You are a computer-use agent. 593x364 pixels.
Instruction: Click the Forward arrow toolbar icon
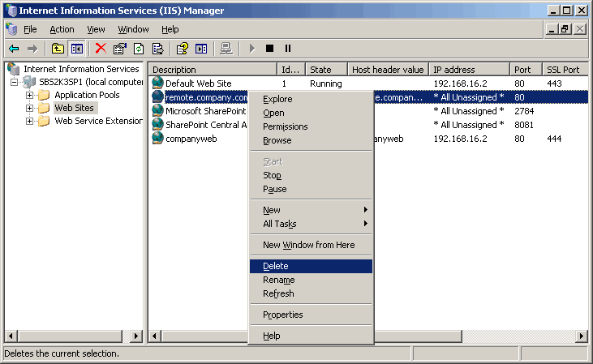pos(32,49)
